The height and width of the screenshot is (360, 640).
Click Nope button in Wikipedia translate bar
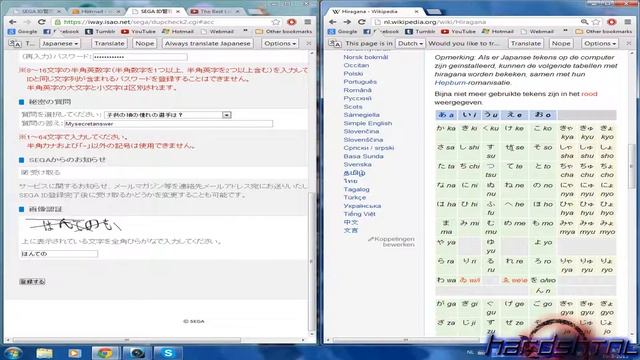tap(561, 43)
